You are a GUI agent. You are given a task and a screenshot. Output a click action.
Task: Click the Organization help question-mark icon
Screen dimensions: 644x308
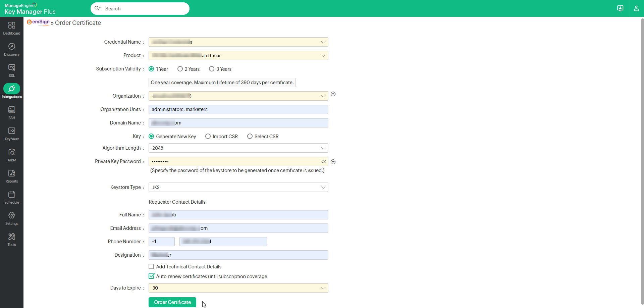coord(333,94)
